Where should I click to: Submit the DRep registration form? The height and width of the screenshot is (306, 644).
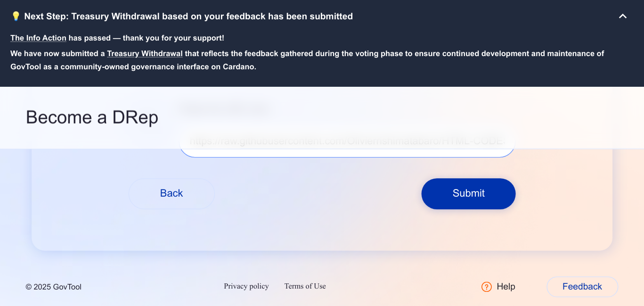(x=468, y=193)
